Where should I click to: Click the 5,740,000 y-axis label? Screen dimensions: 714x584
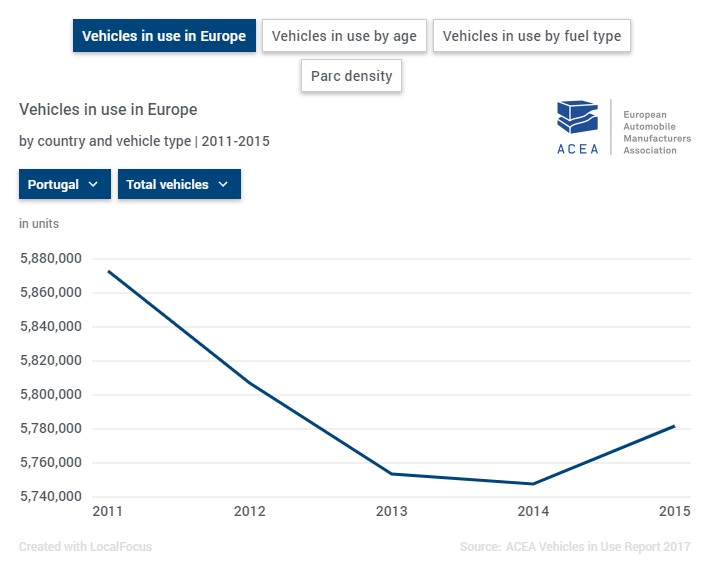pyautogui.click(x=50, y=497)
